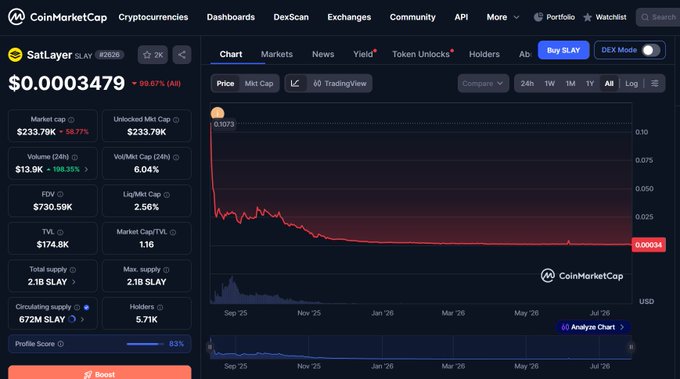The height and width of the screenshot is (379, 680).
Task: Select Mkt Cap view toggle
Action: click(x=259, y=83)
